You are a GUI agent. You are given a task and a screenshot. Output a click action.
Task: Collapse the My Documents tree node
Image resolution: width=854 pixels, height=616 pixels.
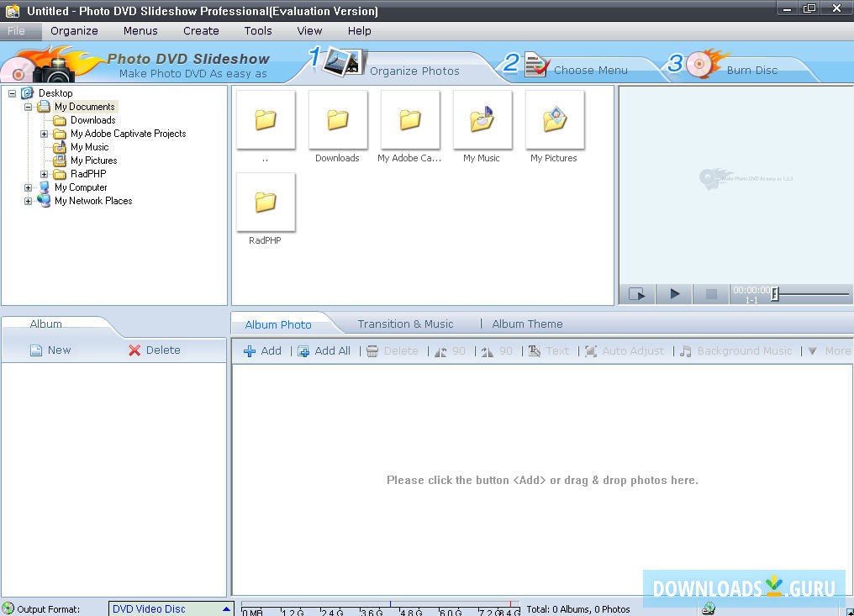click(28, 107)
